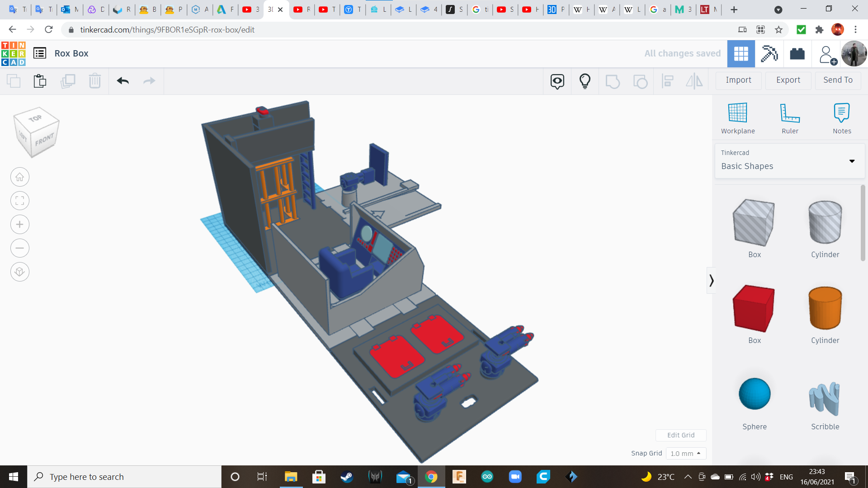The width and height of the screenshot is (868, 488).
Task: Toggle perspective/orthographic view cube icon
Action: coord(20,272)
